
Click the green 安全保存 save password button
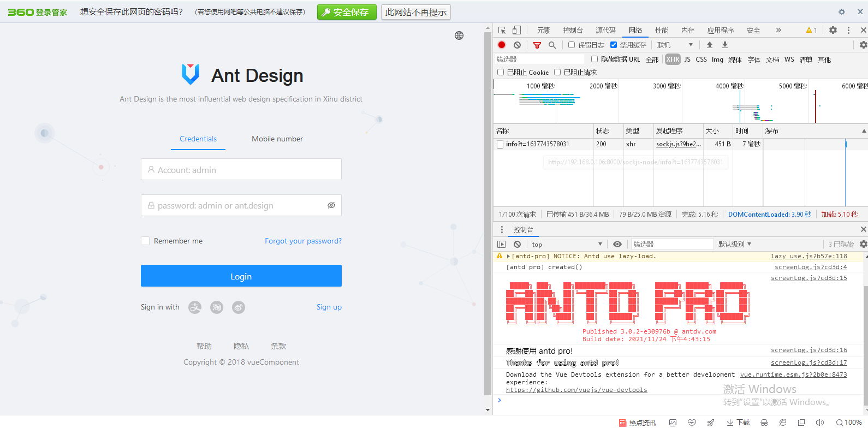coord(347,12)
